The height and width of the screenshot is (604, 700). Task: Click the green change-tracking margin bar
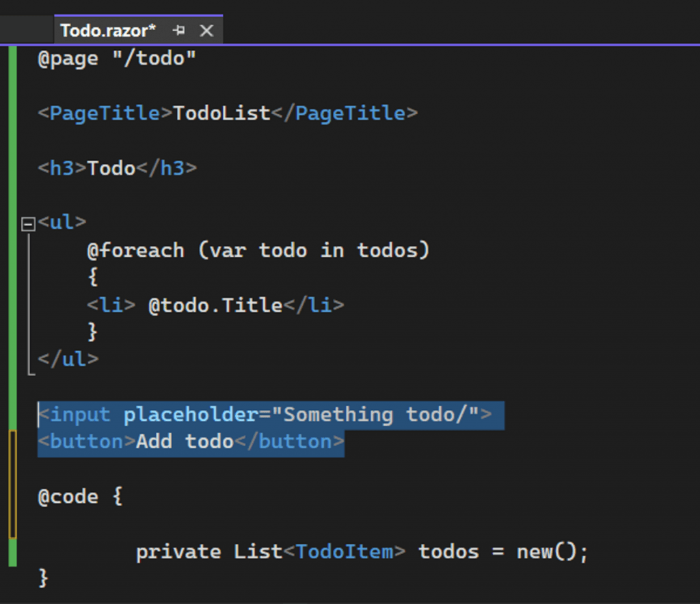coord(11,205)
